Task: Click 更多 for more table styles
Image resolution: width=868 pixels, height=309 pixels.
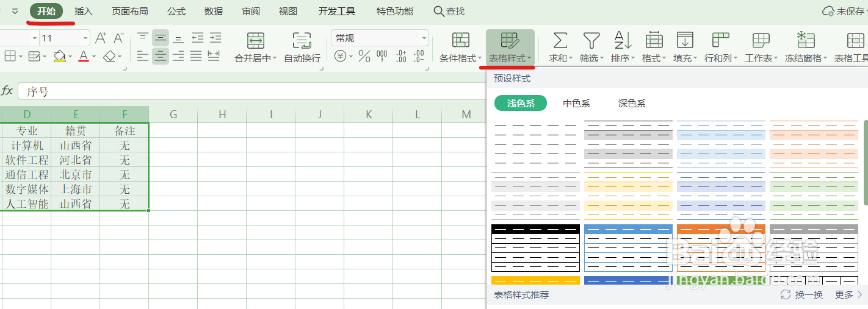Action: pos(849,295)
